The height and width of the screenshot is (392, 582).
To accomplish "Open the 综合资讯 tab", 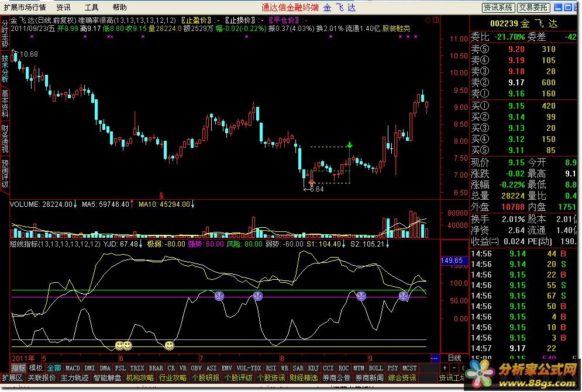I will 402,378.
